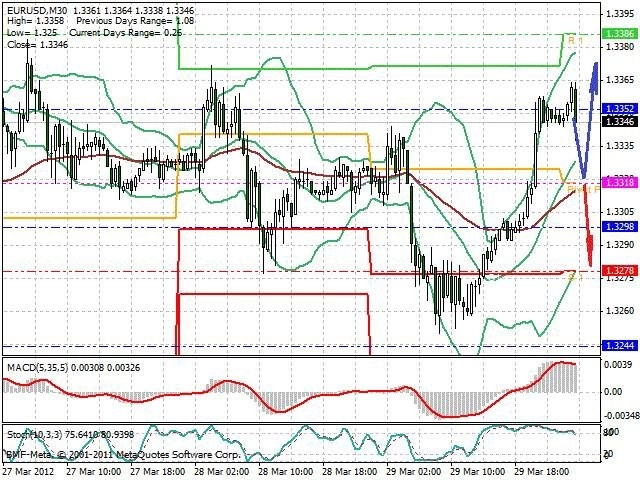Click the blue 1.3244 price label

coord(619,346)
